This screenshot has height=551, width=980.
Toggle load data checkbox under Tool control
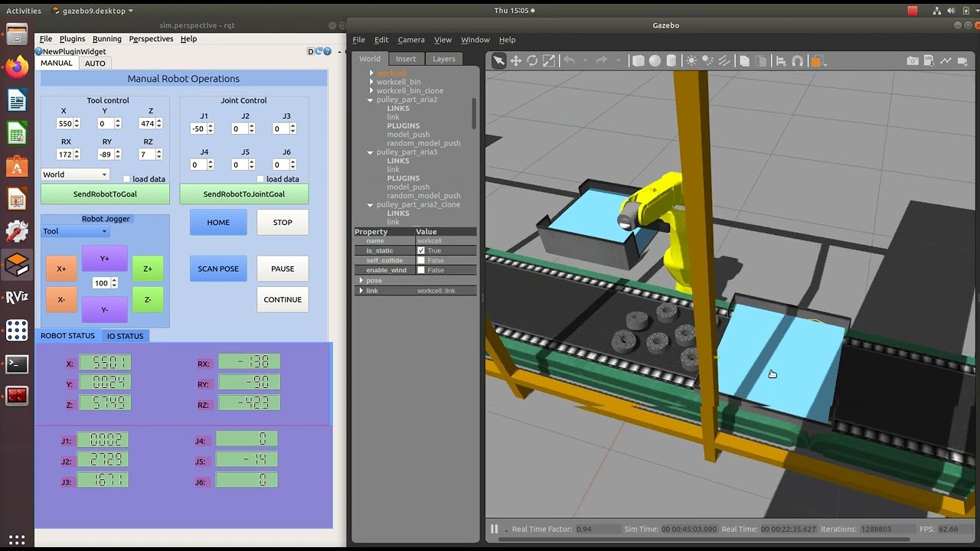(126, 179)
